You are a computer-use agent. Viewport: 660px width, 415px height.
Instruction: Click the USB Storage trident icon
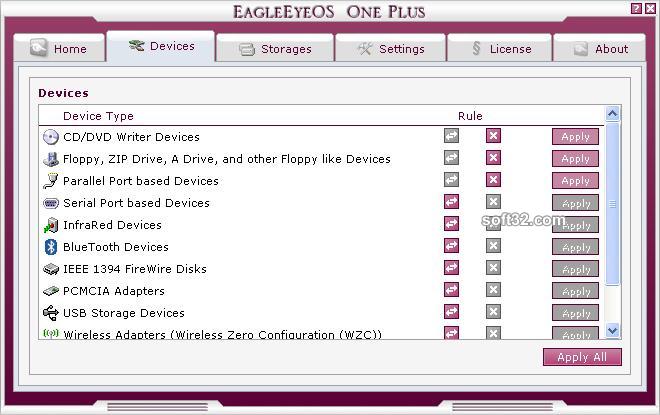click(x=51, y=313)
